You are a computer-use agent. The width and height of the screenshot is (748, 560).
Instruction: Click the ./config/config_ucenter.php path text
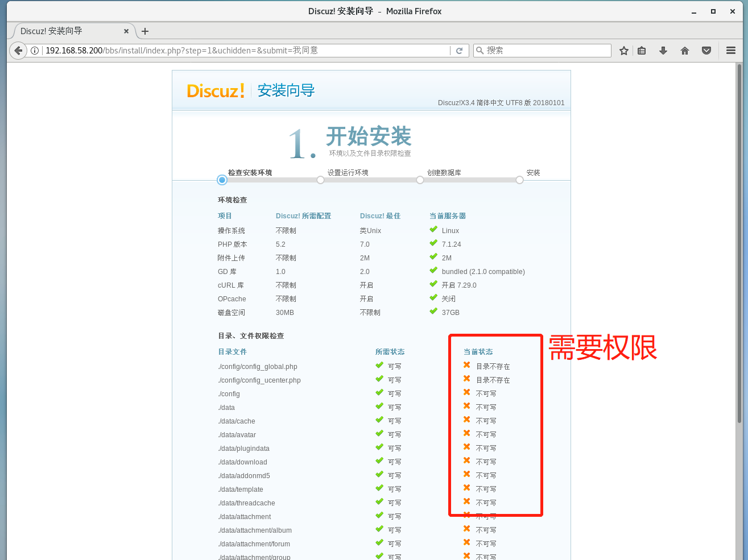click(259, 380)
